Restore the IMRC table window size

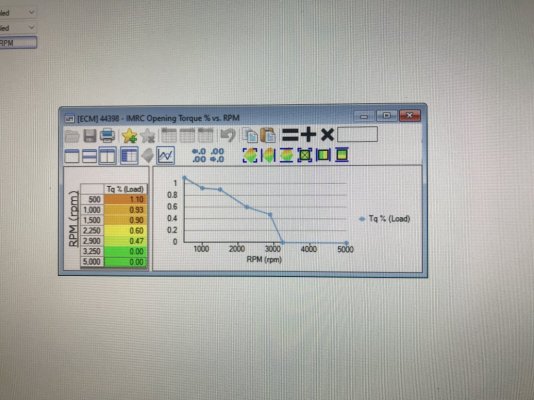click(x=387, y=116)
